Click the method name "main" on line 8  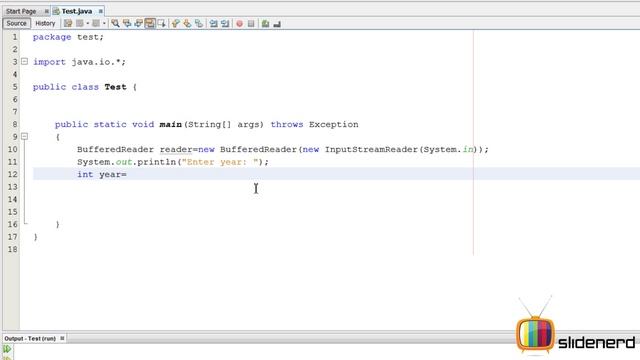coord(171,124)
